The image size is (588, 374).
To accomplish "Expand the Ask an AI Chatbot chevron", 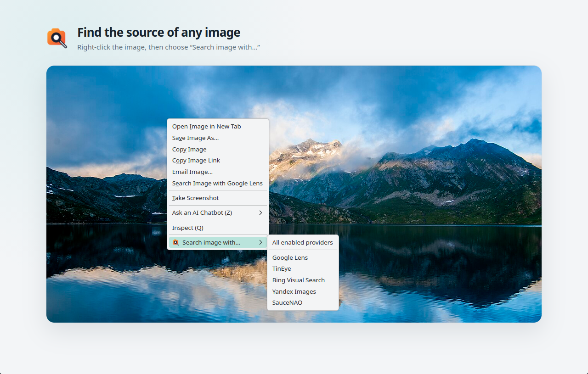I will pyautogui.click(x=260, y=212).
